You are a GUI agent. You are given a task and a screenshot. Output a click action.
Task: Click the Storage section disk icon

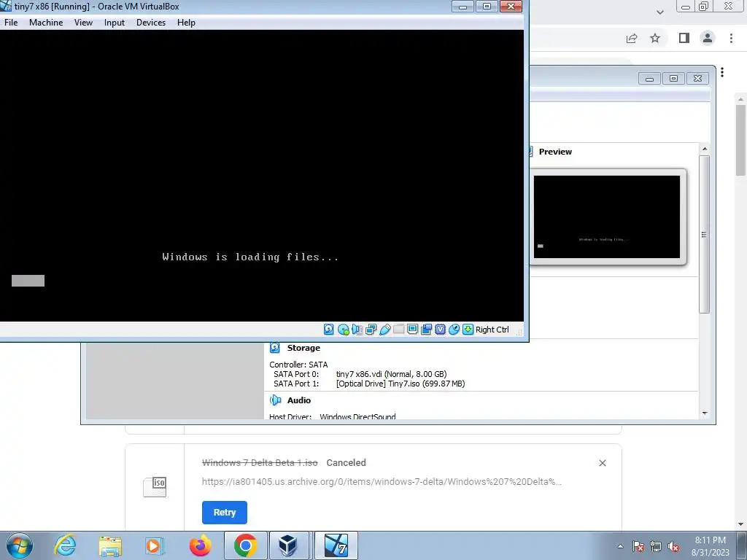point(275,348)
